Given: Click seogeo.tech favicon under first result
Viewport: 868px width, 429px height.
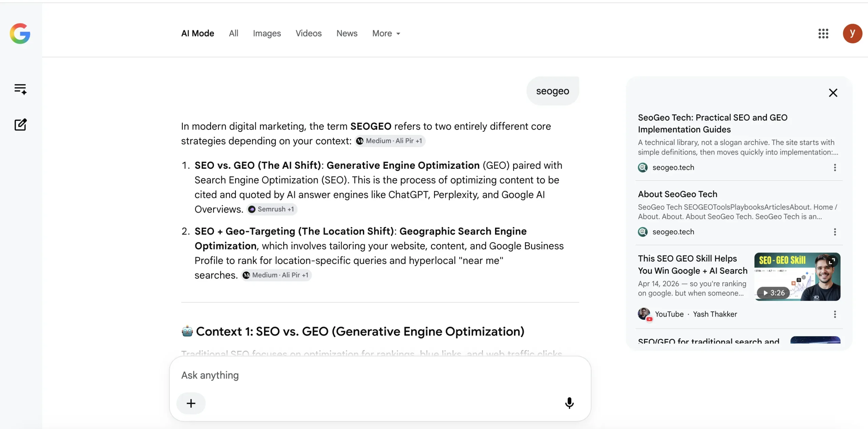Looking at the screenshot, I should pos(643,167).
